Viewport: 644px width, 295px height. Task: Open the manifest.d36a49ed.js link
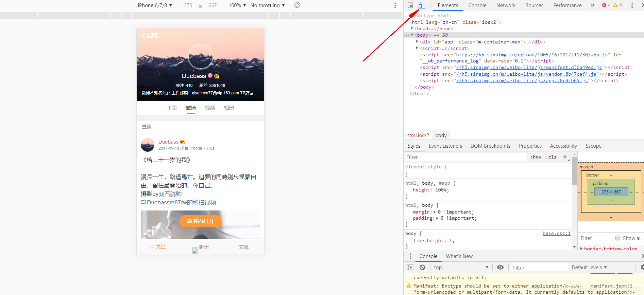pos(529,68)
